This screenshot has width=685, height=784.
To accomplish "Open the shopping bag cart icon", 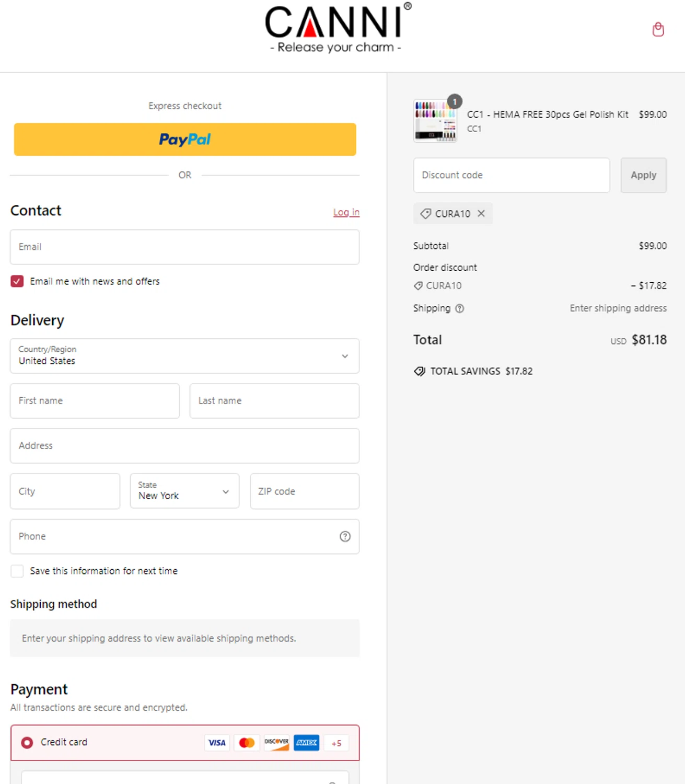I will click(x=658, y=29).
